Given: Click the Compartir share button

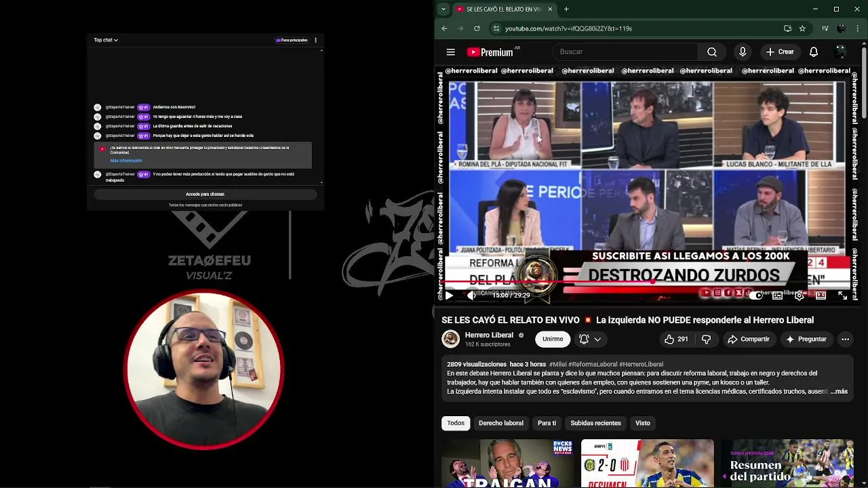Looking at the screenshot, I should (x=748, y=339).
